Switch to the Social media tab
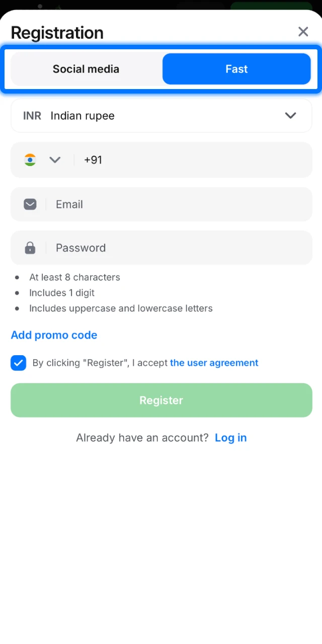Screen dimensions: 322x644 tap(86, 69)
